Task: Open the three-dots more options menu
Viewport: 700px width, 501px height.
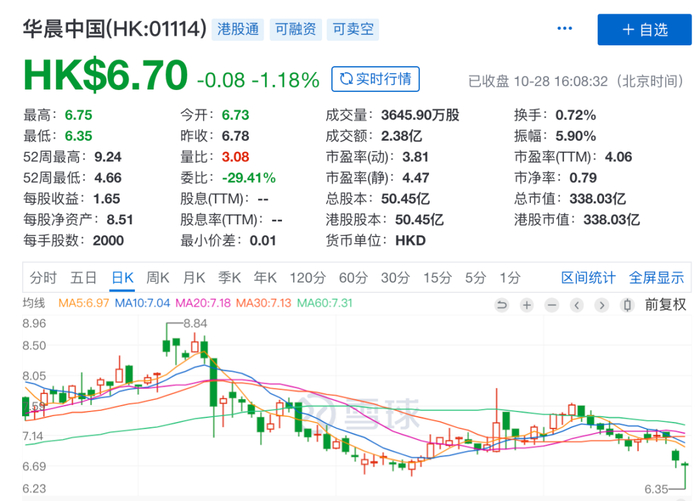Action: [565, 29]
